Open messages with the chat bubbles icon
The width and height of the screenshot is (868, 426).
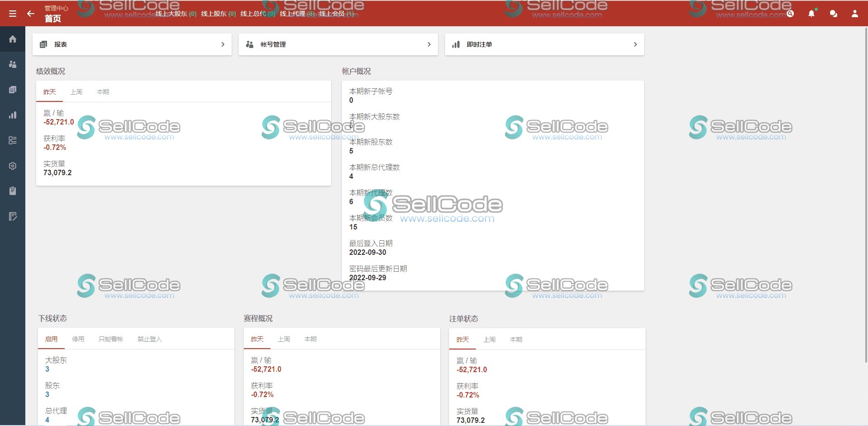(833, 14)
